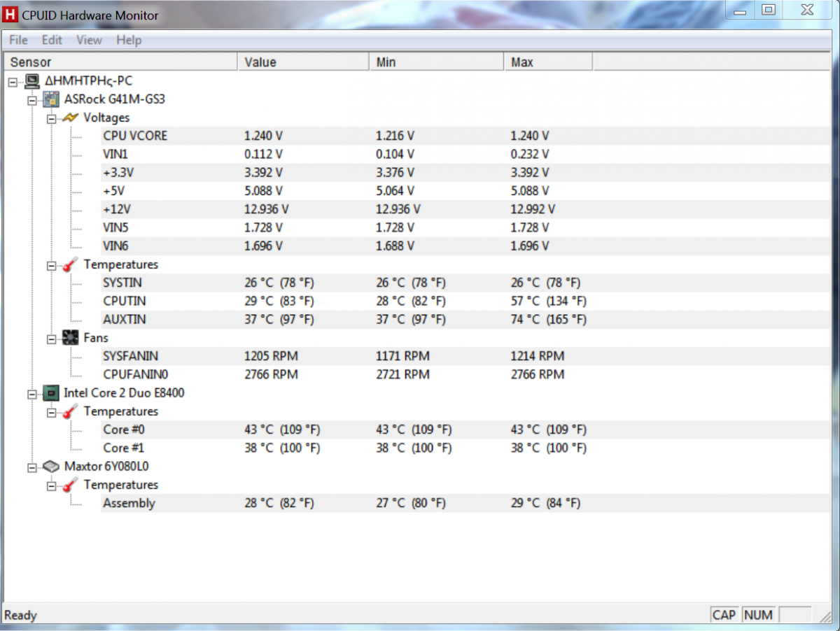Click the Ready status bar text
This screenshot has width=840, height=631.
20,616
